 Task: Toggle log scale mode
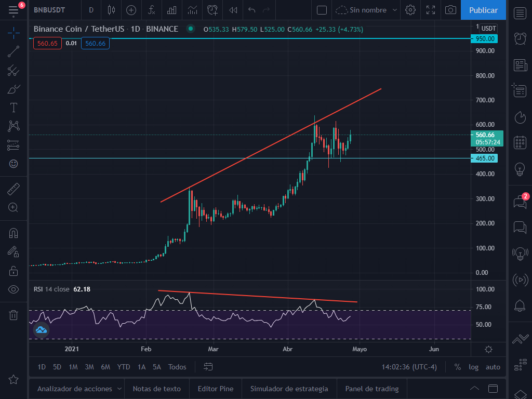tap(474, 367)
